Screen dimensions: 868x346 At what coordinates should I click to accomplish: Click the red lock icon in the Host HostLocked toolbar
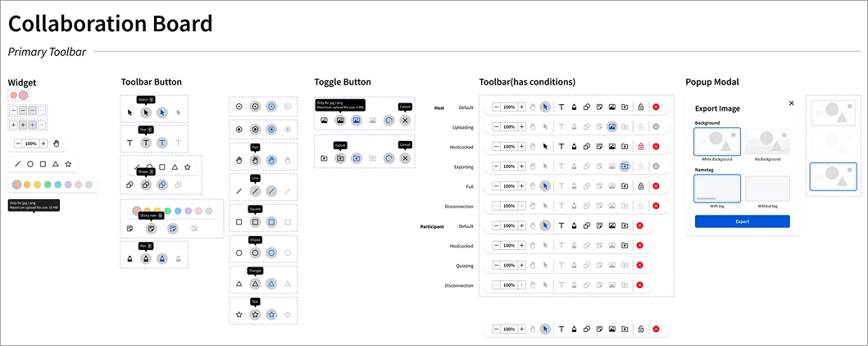(x=641, y=147)
